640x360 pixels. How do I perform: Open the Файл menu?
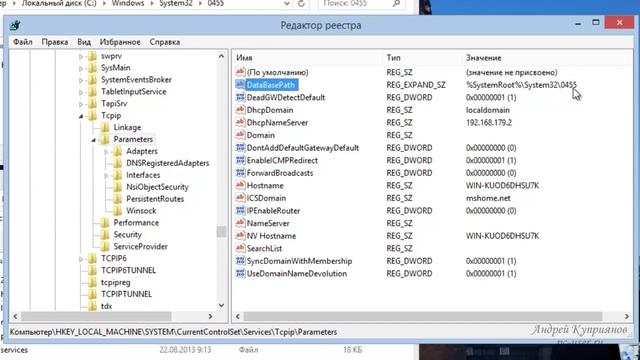pos(22,42)
